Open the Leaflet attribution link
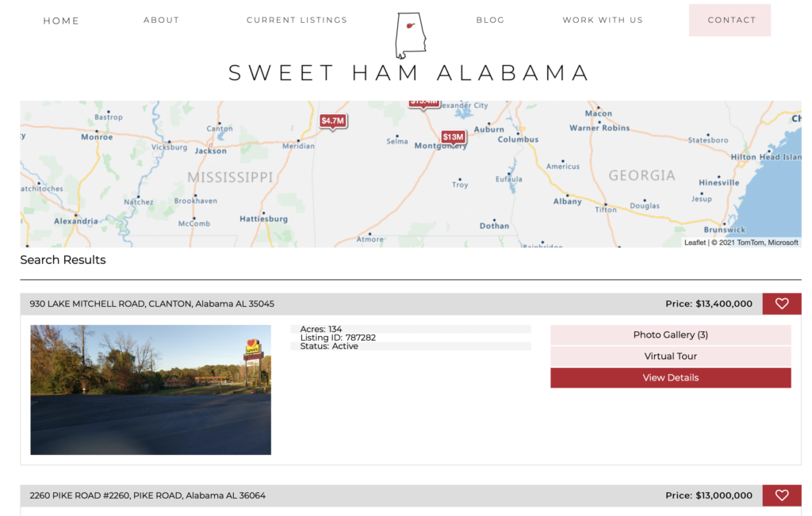This screenshot has height=516, width=812. point(695,243)
